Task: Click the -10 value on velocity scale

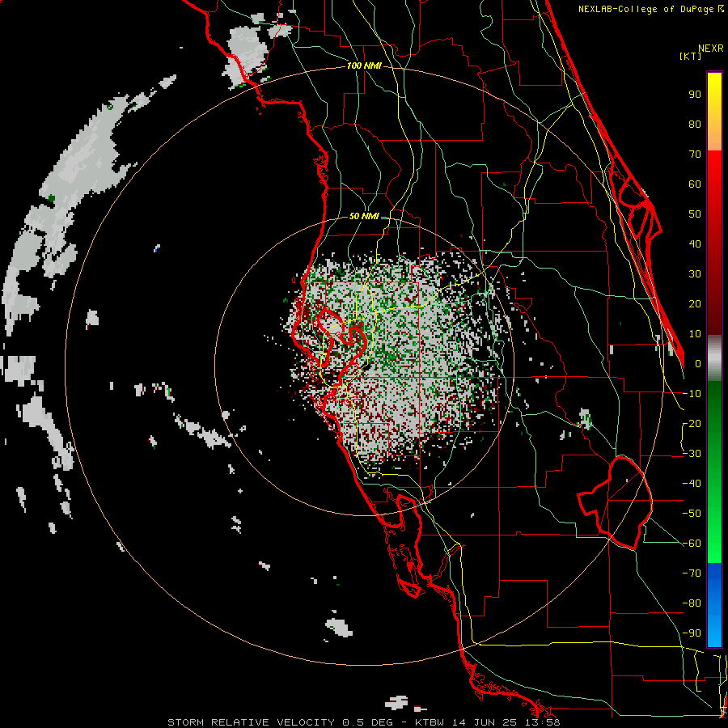Action: pos(692,394)
